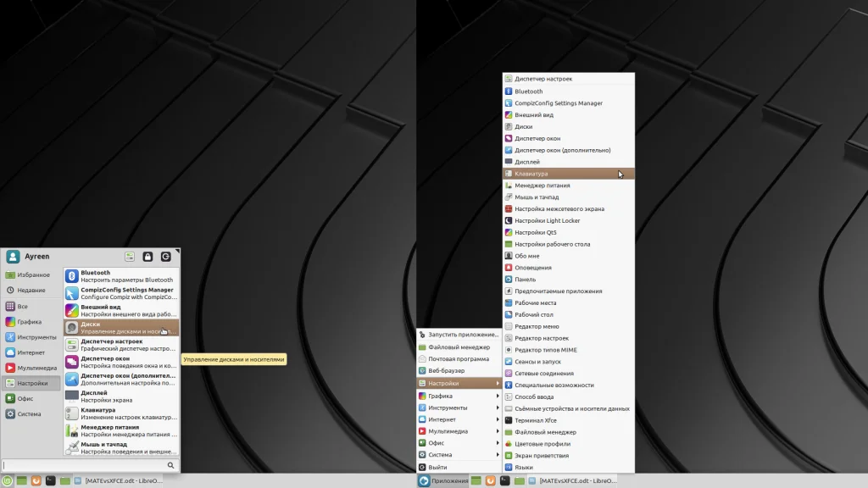The width and height of the screenshot is (868, 488).
Task: Click the Ayreen user avatar icon
Action: (13, 257)
